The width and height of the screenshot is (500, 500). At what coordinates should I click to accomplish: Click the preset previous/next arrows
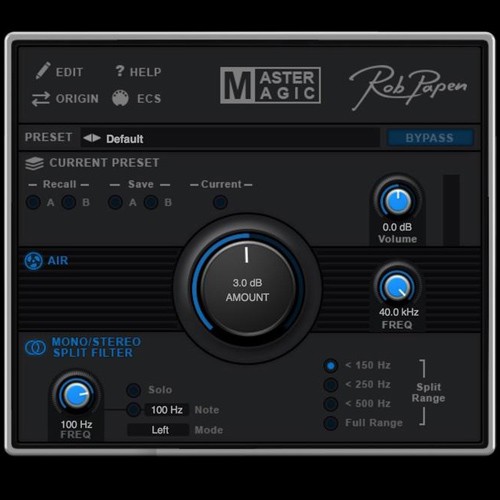92,138
